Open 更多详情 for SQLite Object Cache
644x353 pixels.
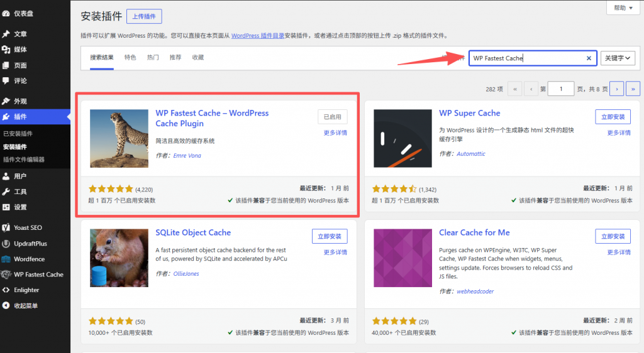[336, 252]
